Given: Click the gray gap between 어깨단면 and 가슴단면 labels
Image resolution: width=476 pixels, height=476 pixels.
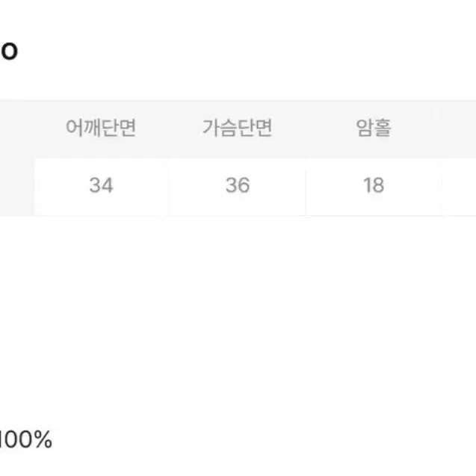Looking at the screenshot, I should (169, 129).
